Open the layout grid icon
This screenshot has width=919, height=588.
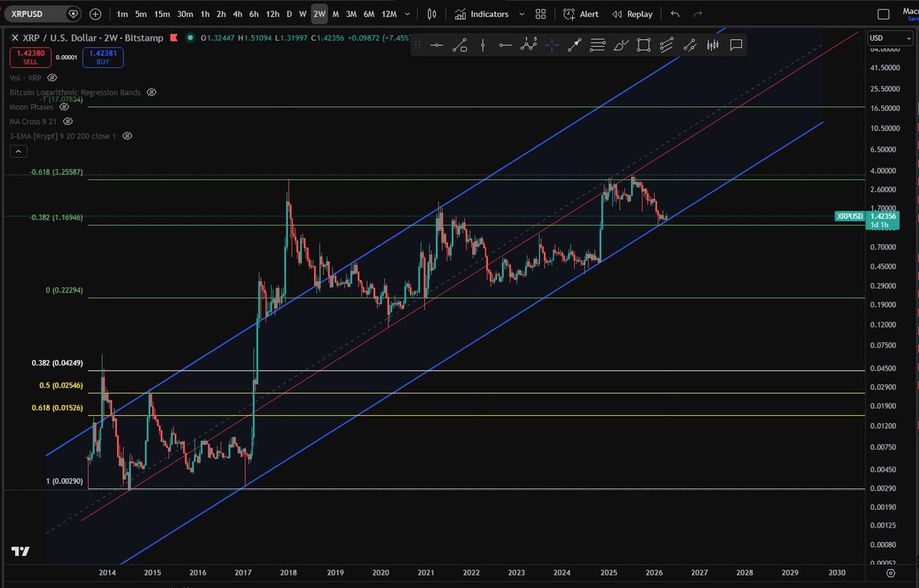pos(541,14)
